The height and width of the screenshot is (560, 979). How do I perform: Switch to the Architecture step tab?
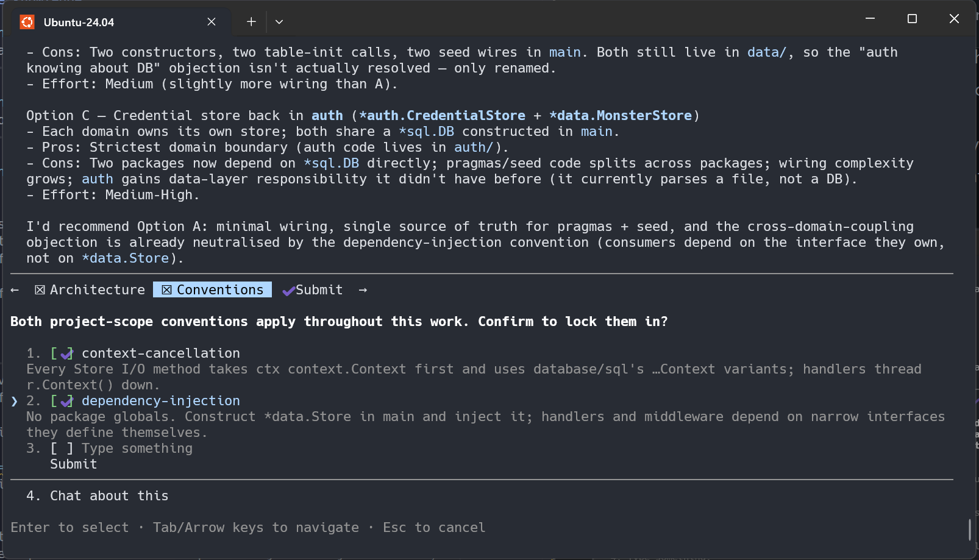click(90, 290)
